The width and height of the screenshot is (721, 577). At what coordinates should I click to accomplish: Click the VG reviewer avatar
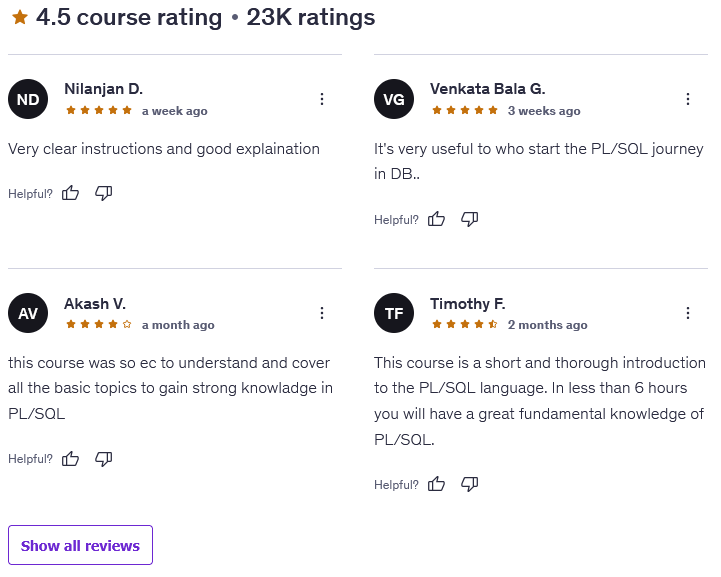394,99
